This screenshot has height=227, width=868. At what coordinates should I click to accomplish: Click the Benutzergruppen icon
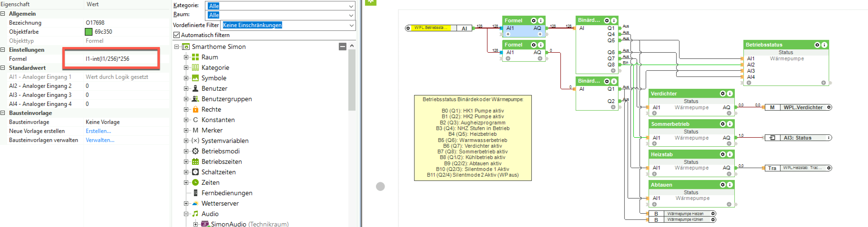click(x=195, y=99)
